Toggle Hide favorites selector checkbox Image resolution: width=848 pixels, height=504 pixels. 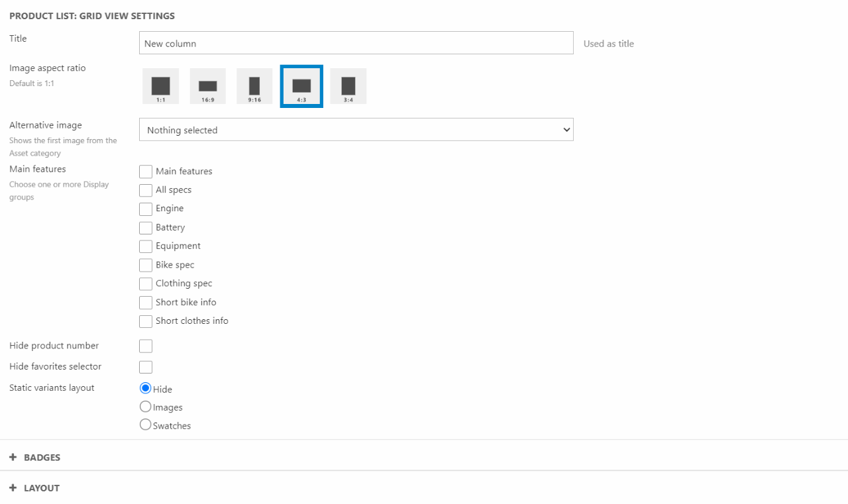tap(146, 367)
